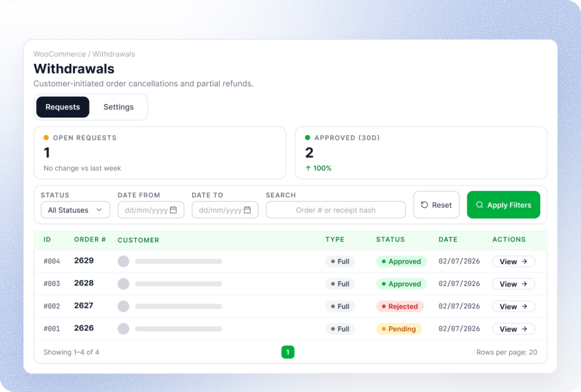Click the DATE column header

coord(448,240)
